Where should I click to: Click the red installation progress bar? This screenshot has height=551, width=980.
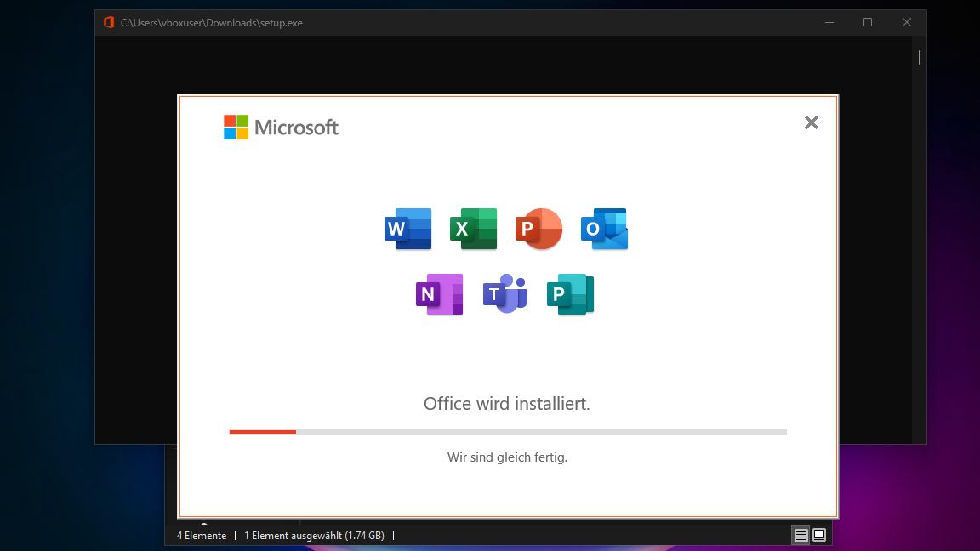[263, 432]
